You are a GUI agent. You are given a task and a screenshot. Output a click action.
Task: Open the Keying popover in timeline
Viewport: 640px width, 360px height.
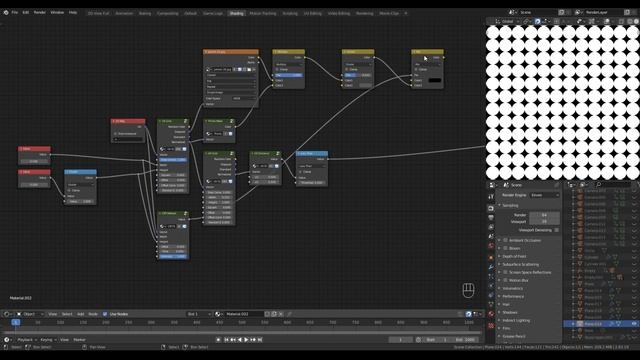48,340
